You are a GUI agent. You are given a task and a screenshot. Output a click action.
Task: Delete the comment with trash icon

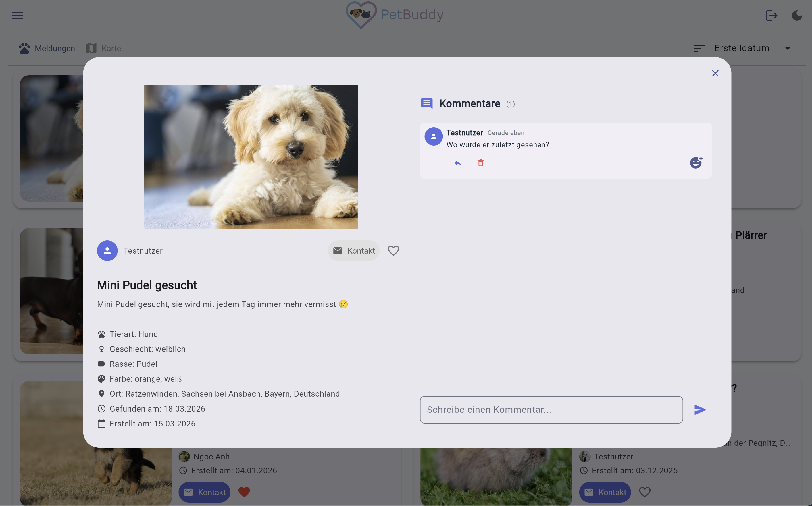click(480, 163)
